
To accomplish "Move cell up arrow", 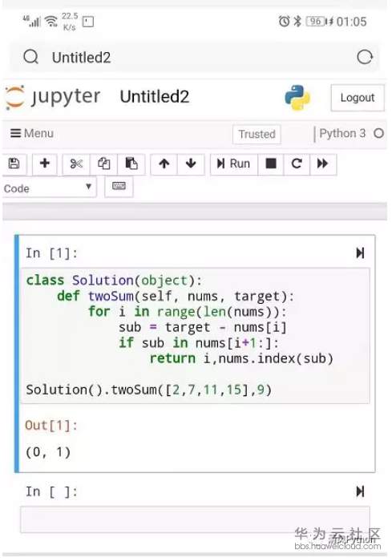I will tap(164, 164).
